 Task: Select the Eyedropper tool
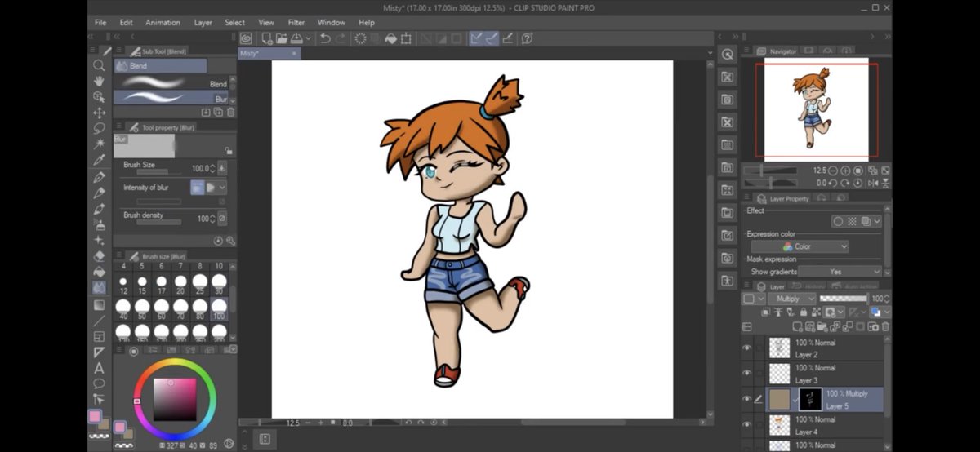[99, 160]
